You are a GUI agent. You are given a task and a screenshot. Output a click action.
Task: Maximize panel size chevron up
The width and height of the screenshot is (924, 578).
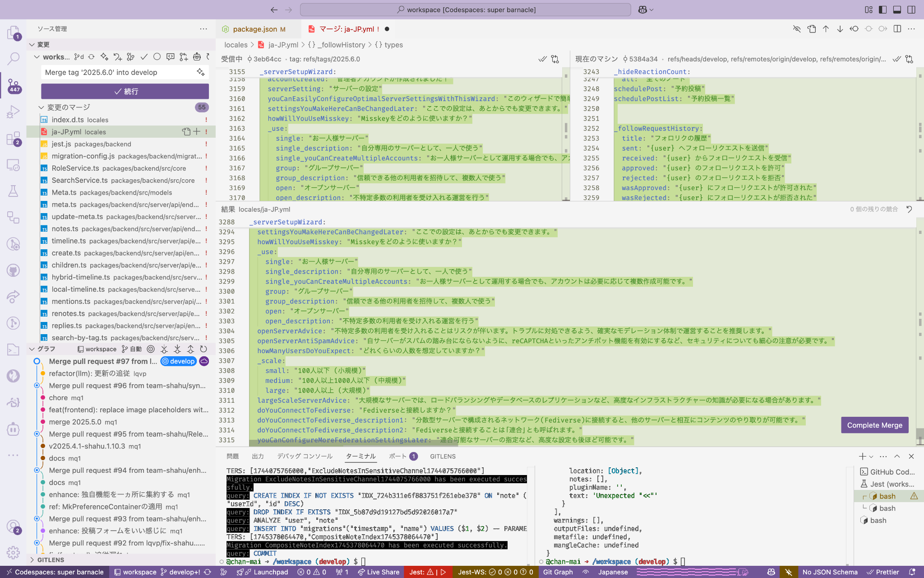897,457
